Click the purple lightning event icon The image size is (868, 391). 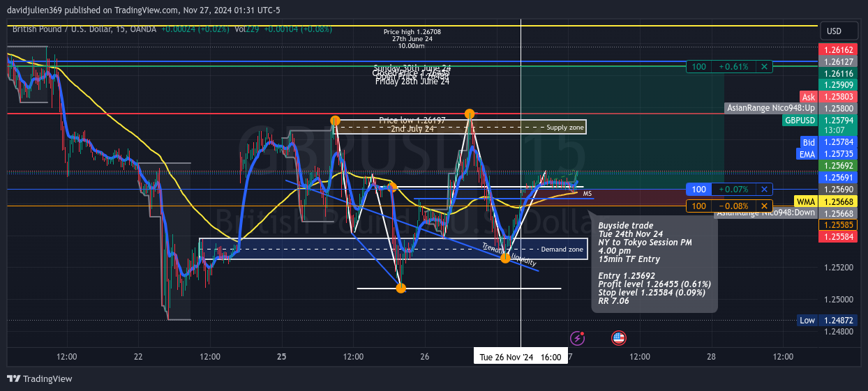578,338
